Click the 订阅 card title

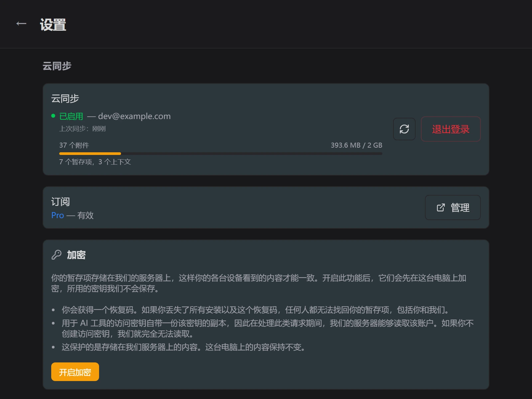tap(61, 202)
